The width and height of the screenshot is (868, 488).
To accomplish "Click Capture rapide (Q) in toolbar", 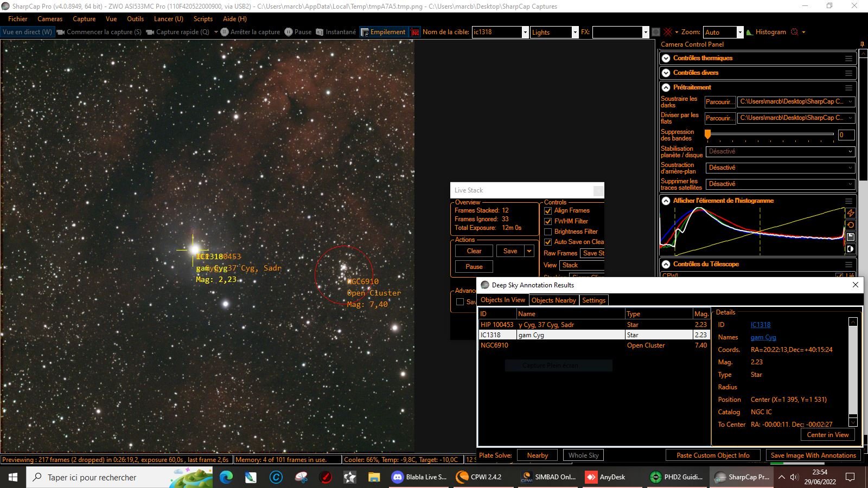I will (178, 32).
